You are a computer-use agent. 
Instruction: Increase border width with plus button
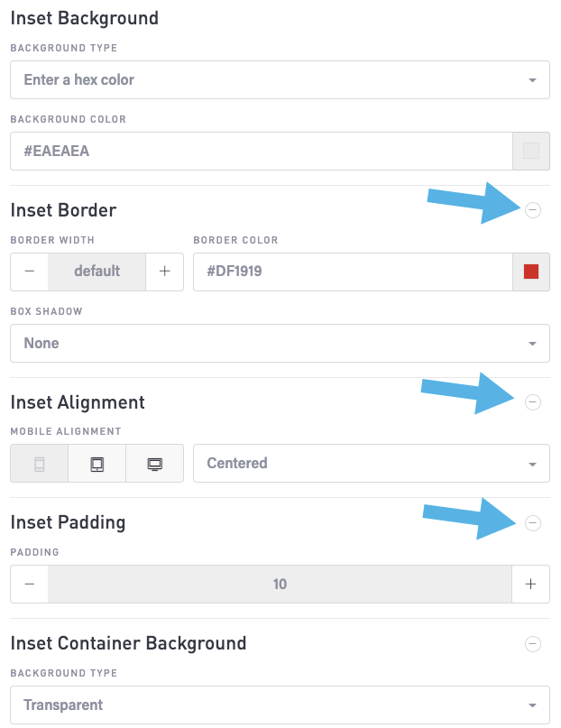(x=165, y=272)
